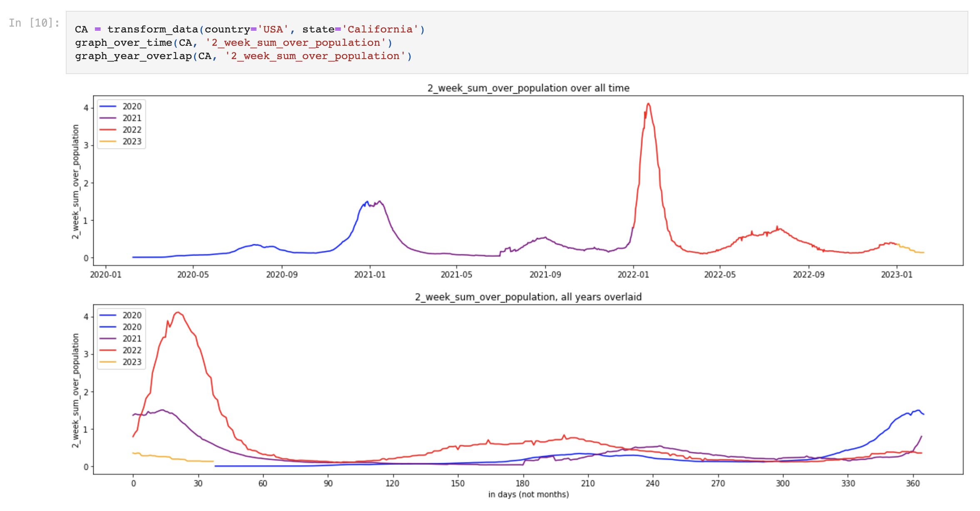Select the duplicate 2020 legend entry in bottom chart

pos(131,327)
